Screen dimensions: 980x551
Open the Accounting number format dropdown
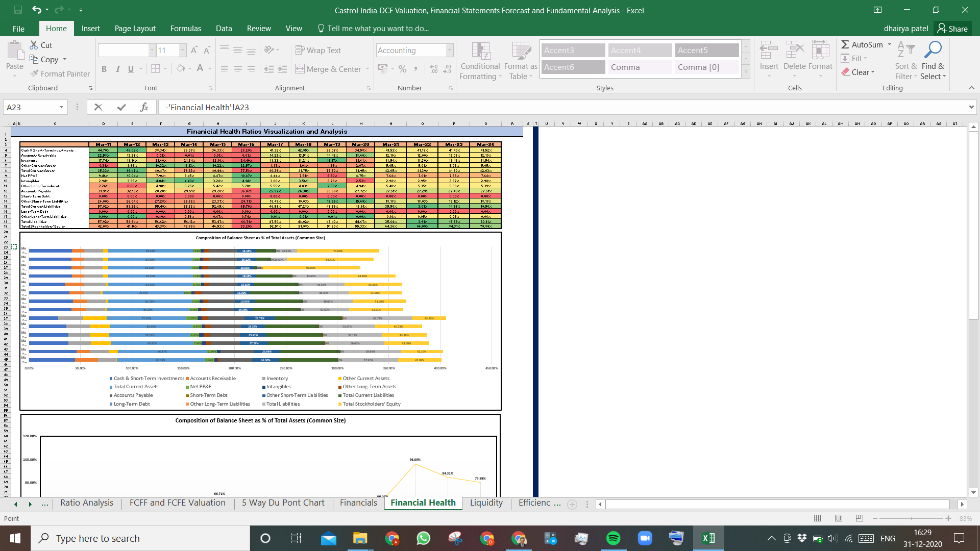point(450,50)
